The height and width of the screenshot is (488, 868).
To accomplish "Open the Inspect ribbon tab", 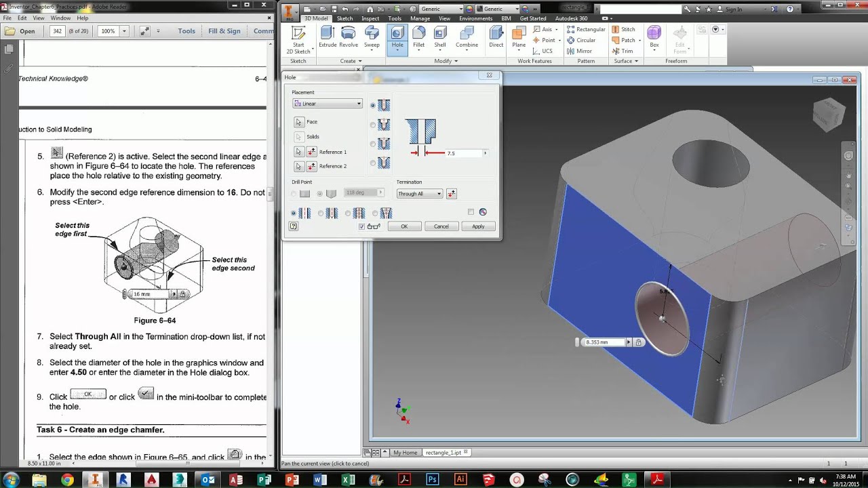I will (x=370, y=18).
